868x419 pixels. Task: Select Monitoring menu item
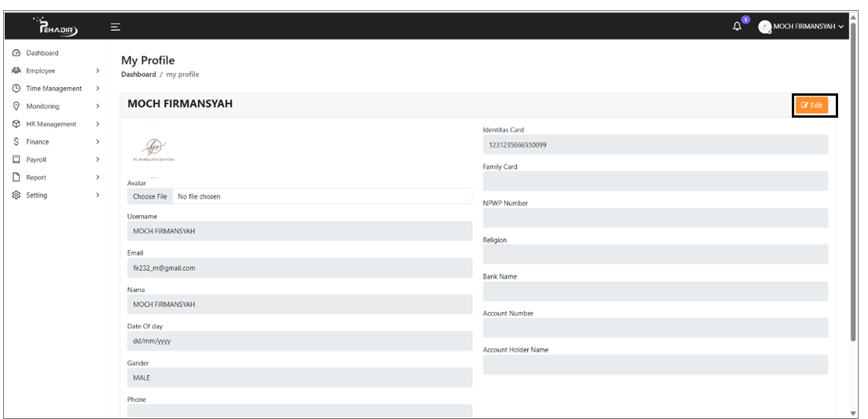point(42,106)
